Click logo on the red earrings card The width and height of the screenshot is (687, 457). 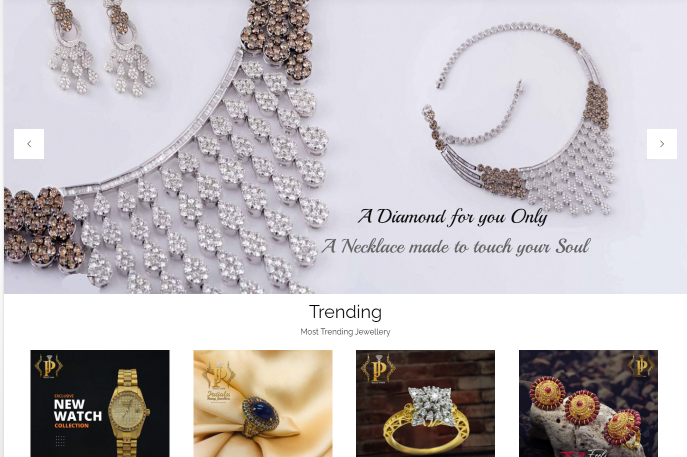(641, 365)
